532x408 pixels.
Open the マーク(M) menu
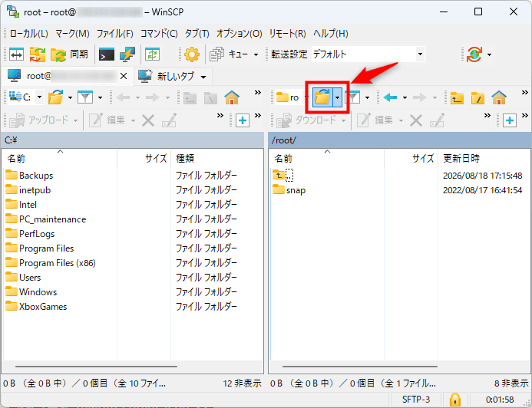point(72,34)
